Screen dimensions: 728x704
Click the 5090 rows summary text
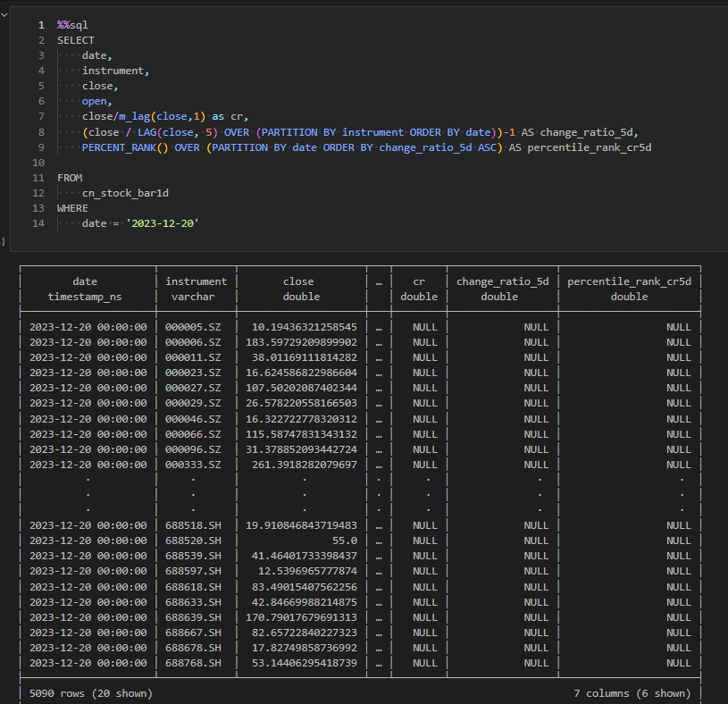[90, 693]
